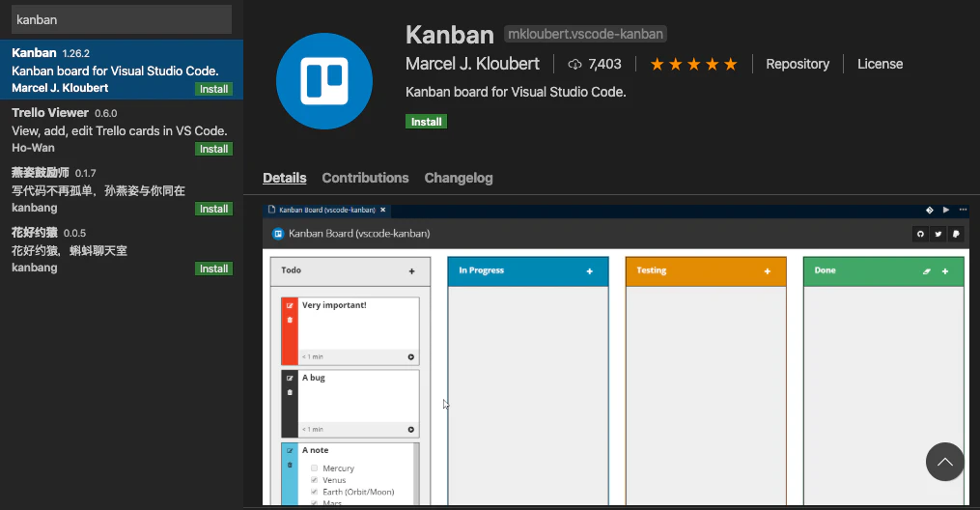
Task: Open the License link
Action: tap(880, 65)
